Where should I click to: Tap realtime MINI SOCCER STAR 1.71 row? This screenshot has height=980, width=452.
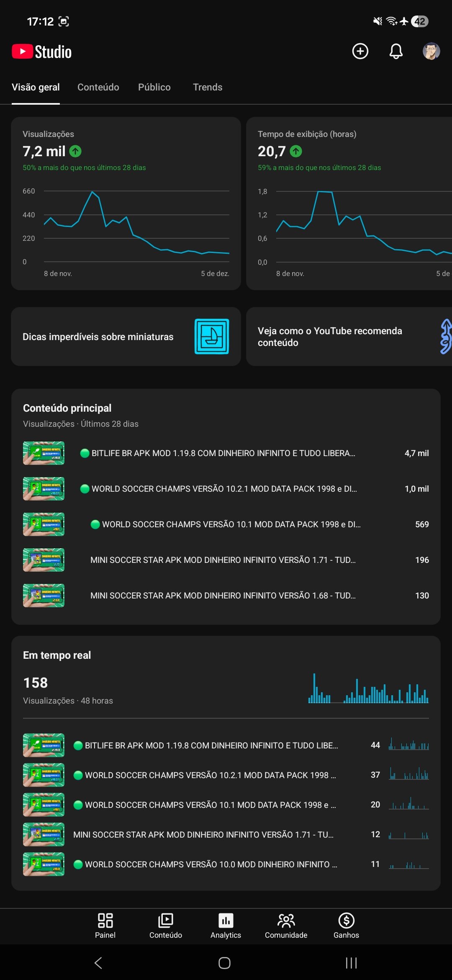click(226, 834)
